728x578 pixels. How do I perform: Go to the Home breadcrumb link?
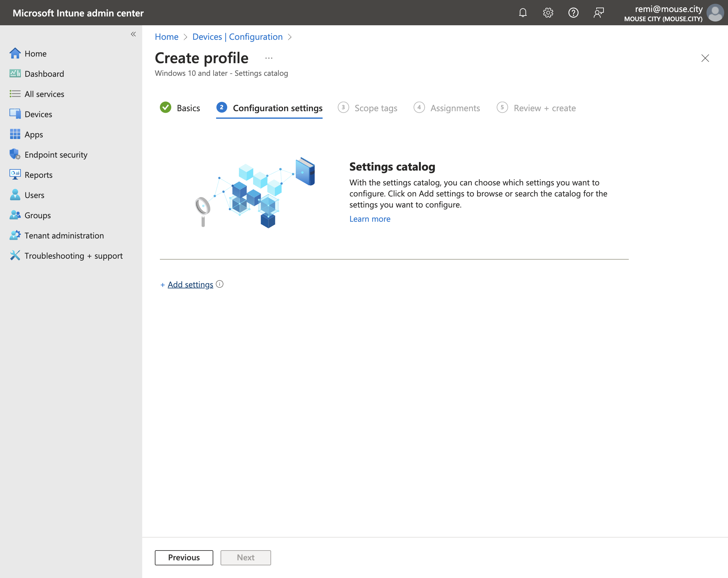[x=167, y=37]
